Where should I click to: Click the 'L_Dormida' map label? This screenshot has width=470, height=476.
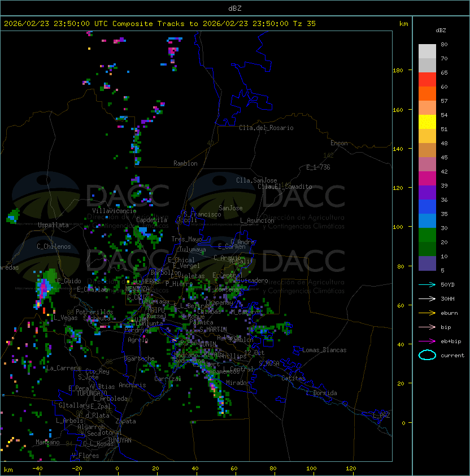tap(321, 393)
